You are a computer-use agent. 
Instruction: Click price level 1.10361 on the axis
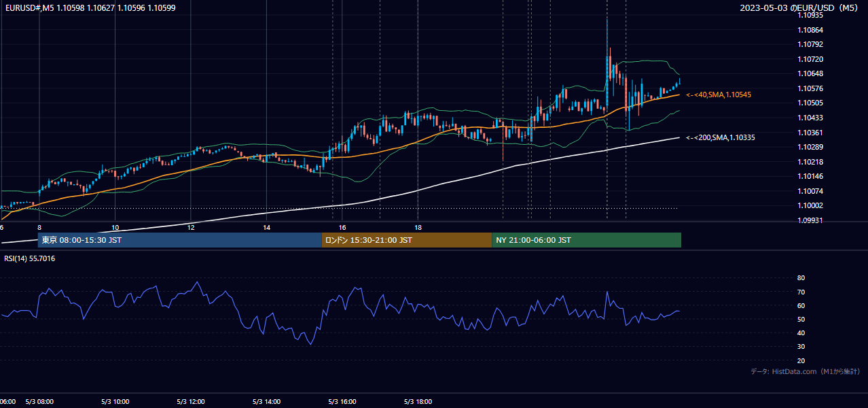810,133
